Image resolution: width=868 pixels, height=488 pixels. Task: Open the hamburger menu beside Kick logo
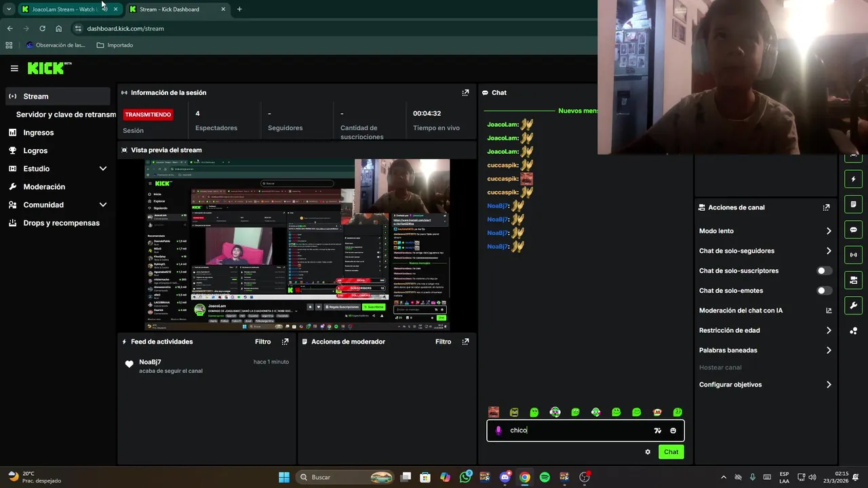coord(14,68)
